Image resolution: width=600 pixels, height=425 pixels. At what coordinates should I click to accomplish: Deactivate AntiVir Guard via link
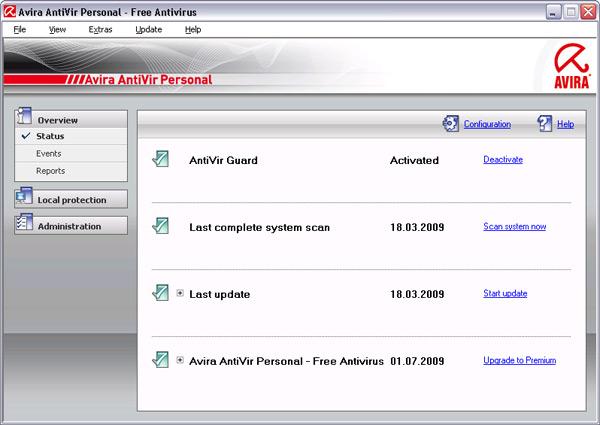click(503, 159)
